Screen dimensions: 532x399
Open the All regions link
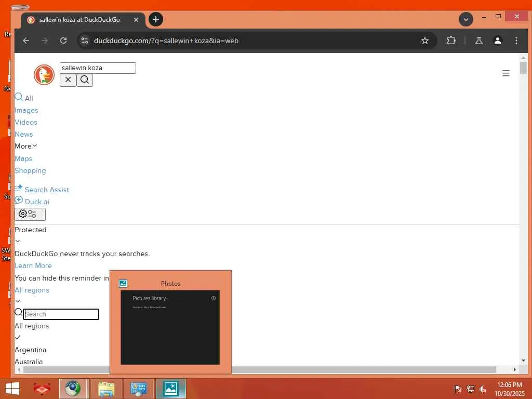click(32, 290)
